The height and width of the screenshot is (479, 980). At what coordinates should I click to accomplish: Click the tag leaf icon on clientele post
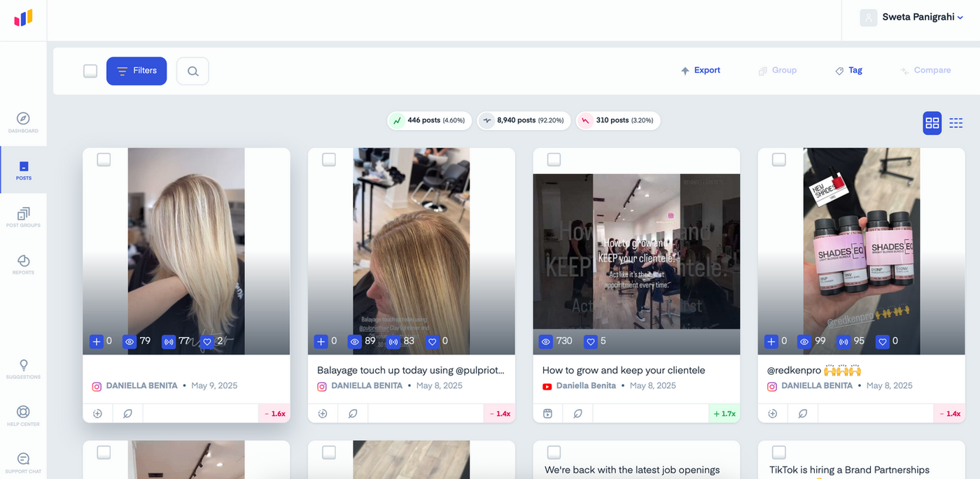point(578,413)
